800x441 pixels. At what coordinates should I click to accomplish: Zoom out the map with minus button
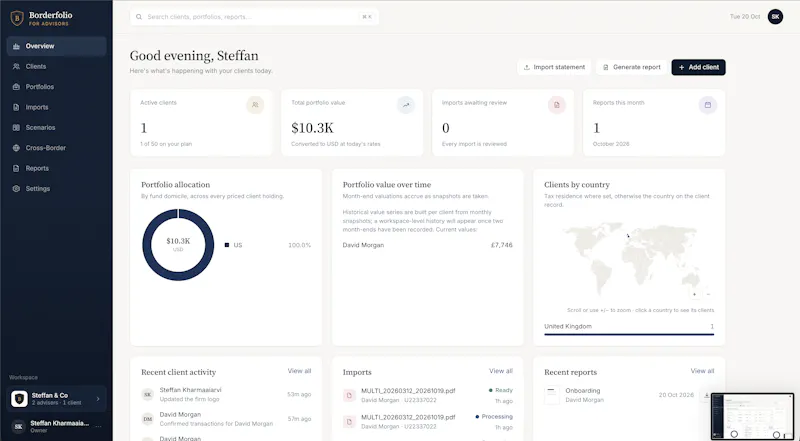click(x=708, y=295)
